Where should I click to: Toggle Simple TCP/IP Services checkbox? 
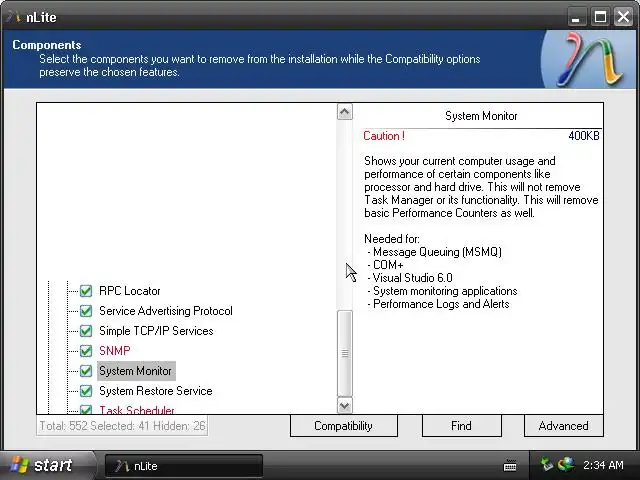coord(86,331)
